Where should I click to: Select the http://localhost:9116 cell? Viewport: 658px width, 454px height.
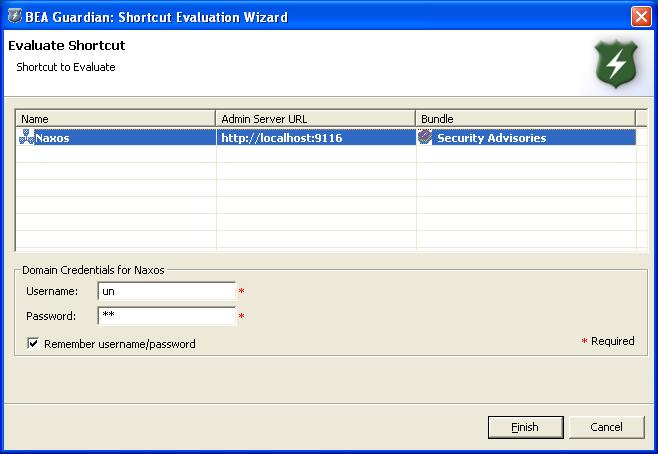point(316,137)
